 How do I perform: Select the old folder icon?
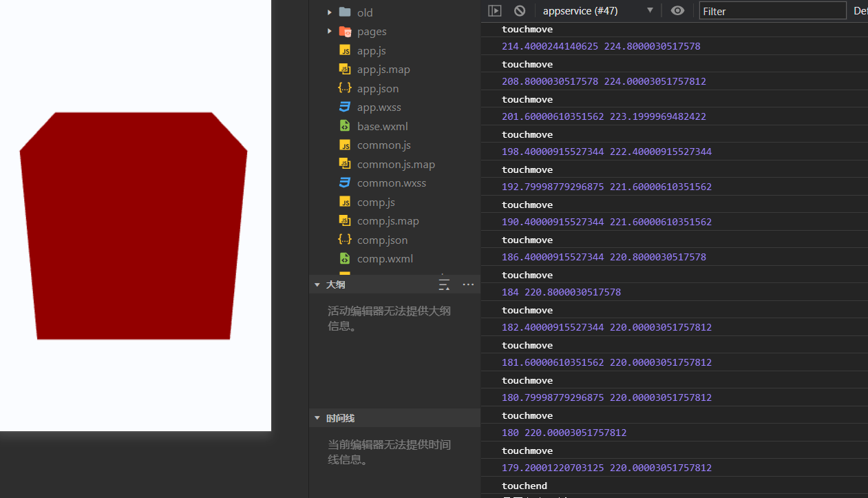coord(345,12)
